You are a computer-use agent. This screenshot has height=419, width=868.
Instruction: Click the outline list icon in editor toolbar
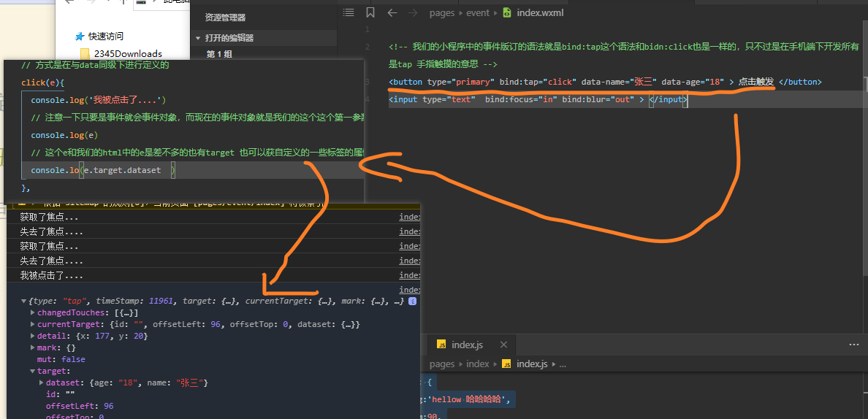click(x=349, y=12)
